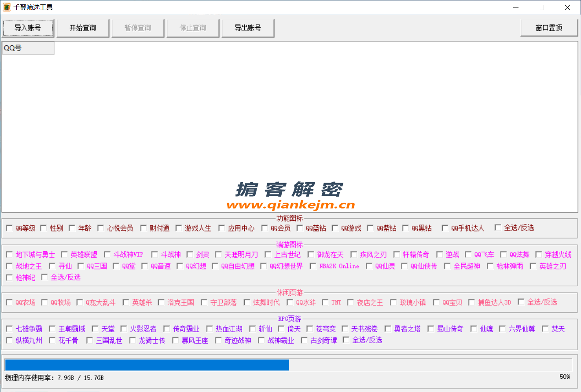The image size is (581, 392).
Task: Select the 游戏人生 checkbox
Action: tap(179, 228)
